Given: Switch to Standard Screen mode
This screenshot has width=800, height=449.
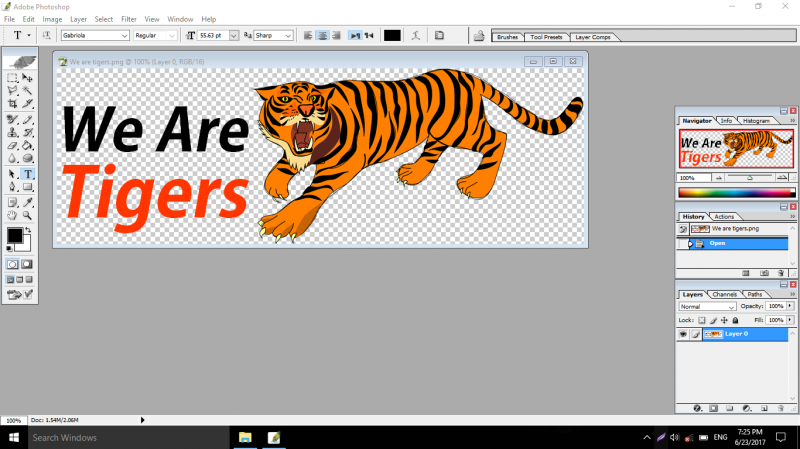Looking at the screenshot, I should point(11,280).
